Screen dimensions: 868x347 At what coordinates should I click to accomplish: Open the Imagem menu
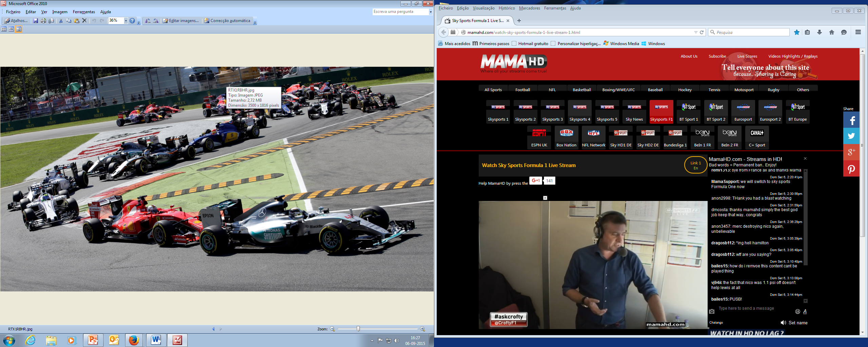point(60,12)
